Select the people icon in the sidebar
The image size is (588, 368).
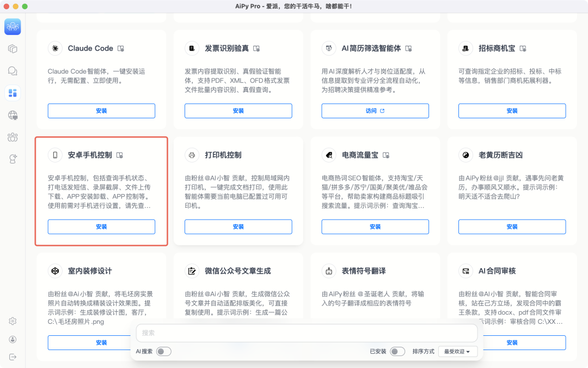12,137
